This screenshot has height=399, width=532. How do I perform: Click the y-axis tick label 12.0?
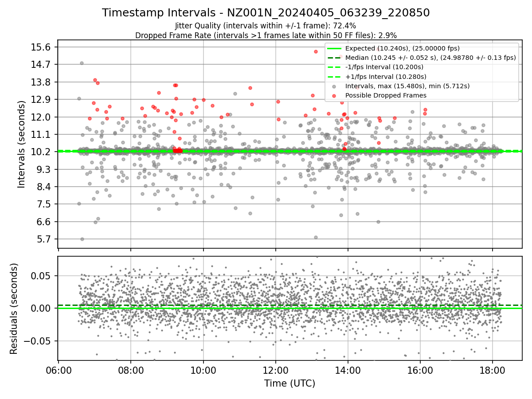click(x=42, y=117)
